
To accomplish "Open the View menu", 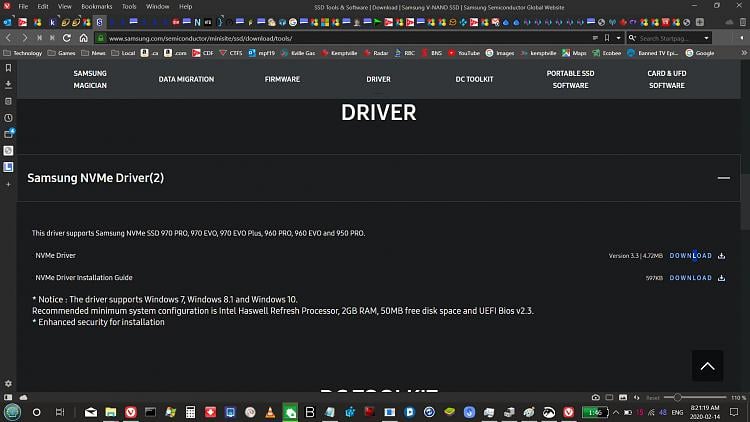I will click(x=65, y=7).
